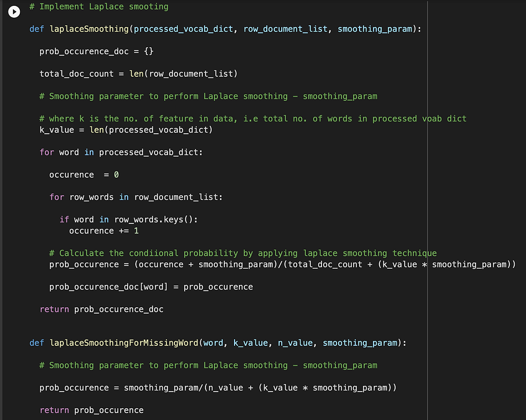
Task: Click the comment starting '# where k is the no. of feature'
Action: [253, 119]
